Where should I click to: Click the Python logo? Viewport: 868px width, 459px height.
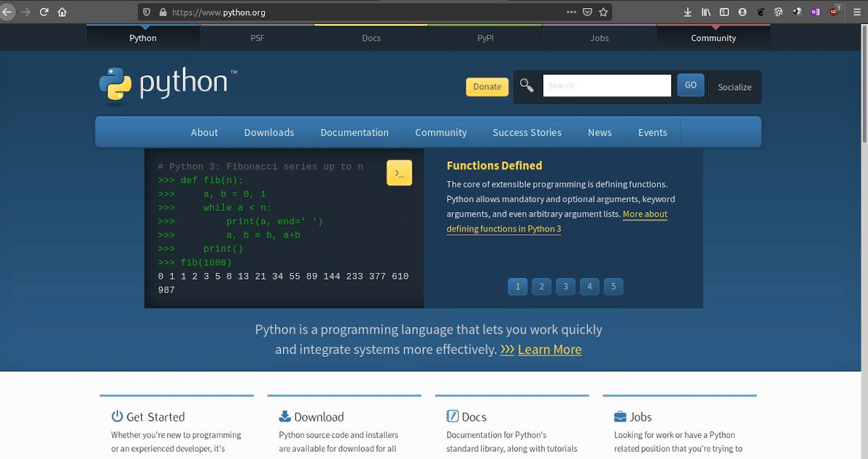coord(168,85)
